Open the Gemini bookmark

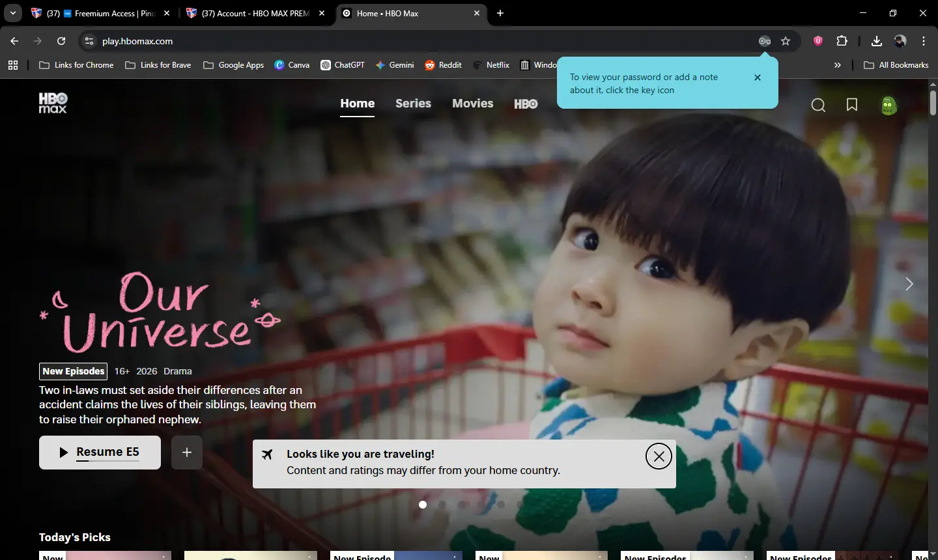(x=395, y=65)
